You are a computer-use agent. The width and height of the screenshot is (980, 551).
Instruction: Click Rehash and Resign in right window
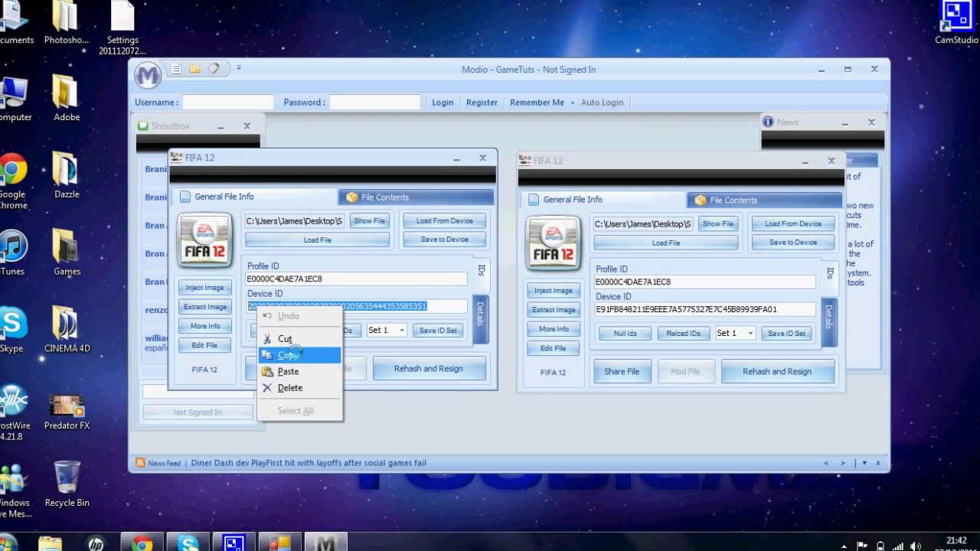coord(777,372)
